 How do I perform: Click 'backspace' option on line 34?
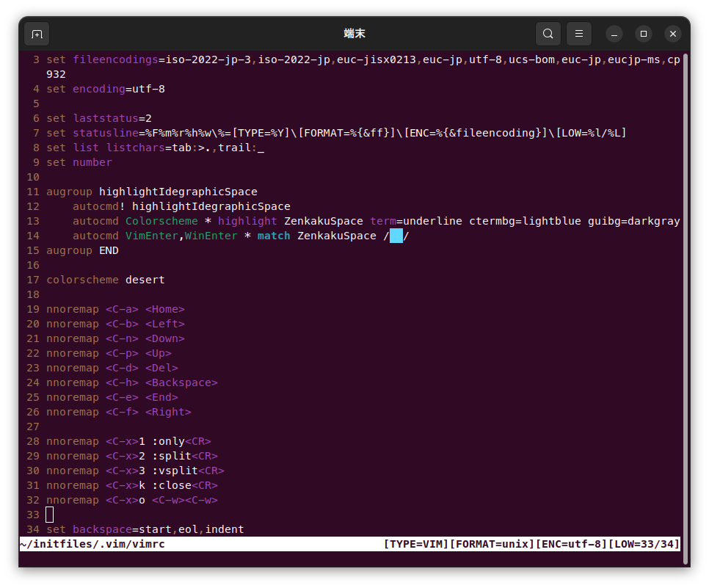(x=102, y=530)
